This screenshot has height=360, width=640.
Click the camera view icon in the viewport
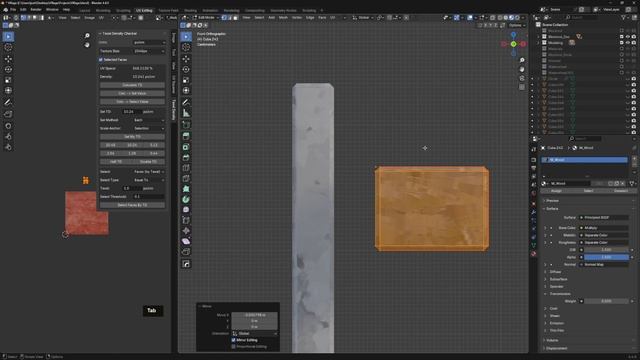[522, 78]
